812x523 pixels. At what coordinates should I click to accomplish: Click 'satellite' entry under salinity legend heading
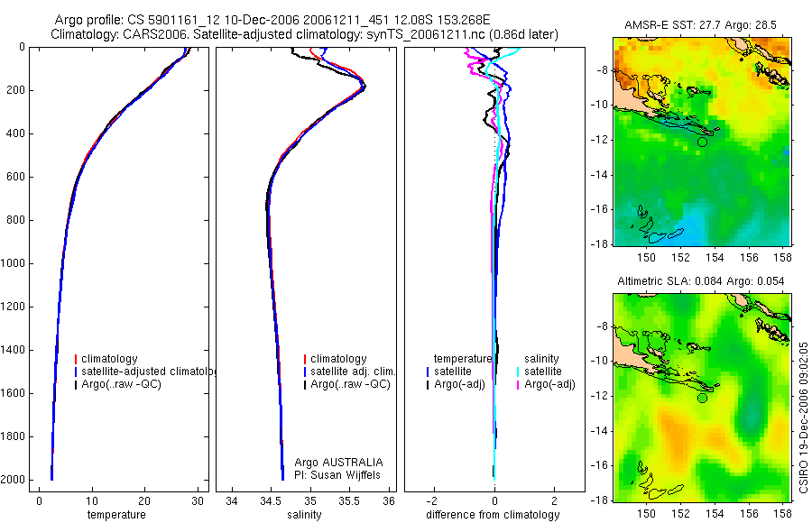(x=543, y=372)
